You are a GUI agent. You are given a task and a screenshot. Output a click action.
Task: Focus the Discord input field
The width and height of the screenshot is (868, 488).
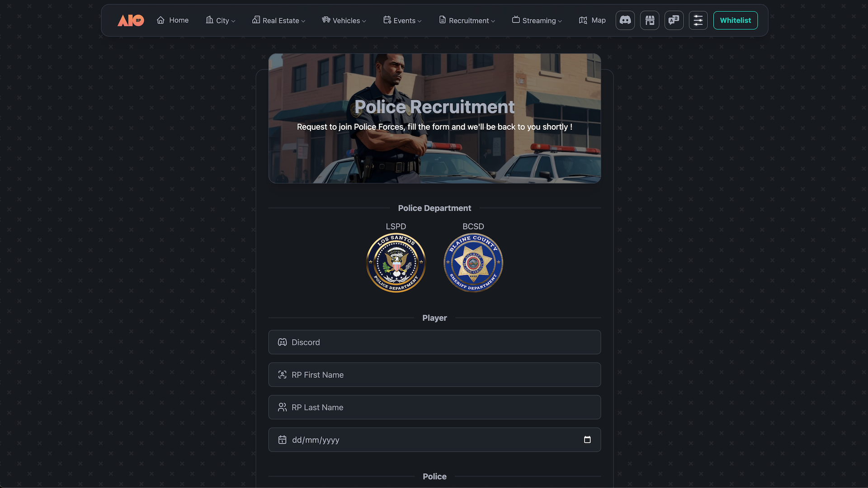(x=434, y=342)
